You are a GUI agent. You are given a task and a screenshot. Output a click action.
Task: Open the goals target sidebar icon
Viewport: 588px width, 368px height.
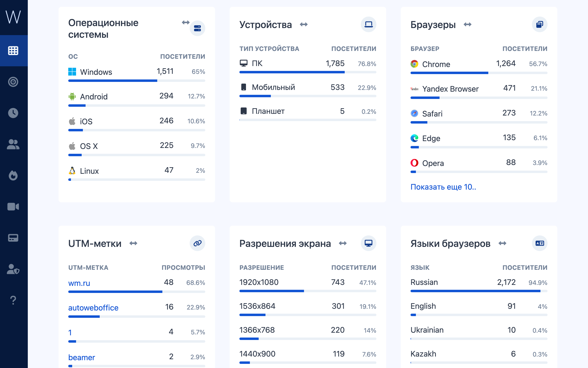coord(13,82)
